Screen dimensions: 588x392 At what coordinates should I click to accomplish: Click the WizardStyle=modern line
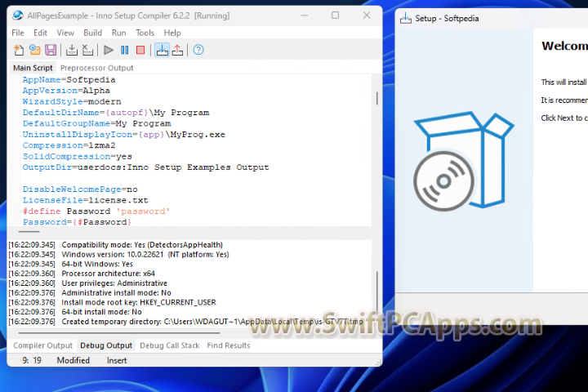tap(72, 101)
